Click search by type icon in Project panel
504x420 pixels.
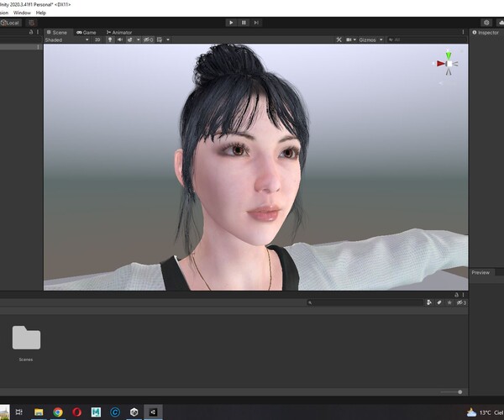pos(428,302)
